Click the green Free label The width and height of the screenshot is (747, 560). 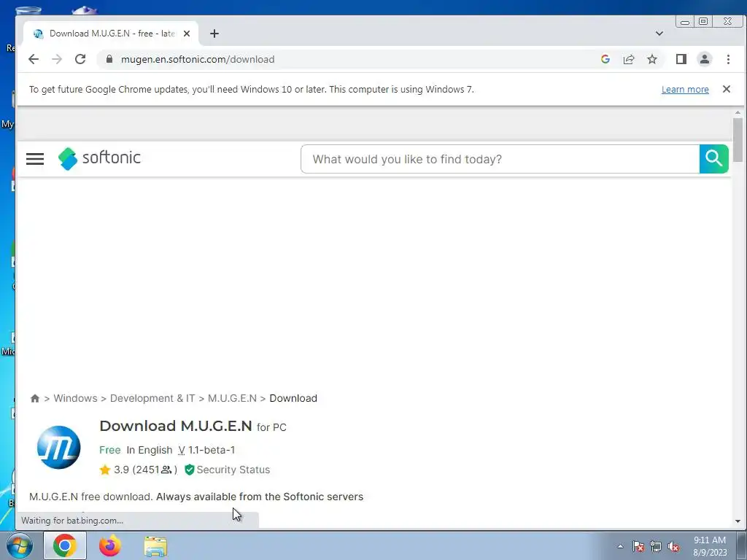point(109,450)
